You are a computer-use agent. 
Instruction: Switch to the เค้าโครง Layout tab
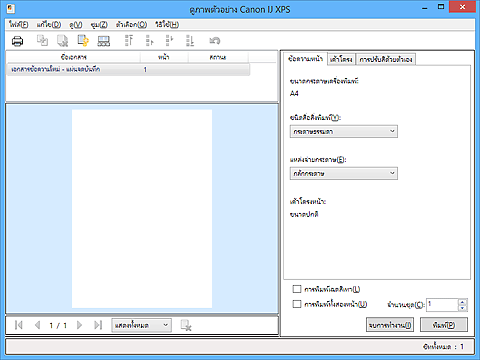pyautogui.click(x=341, y=59)
